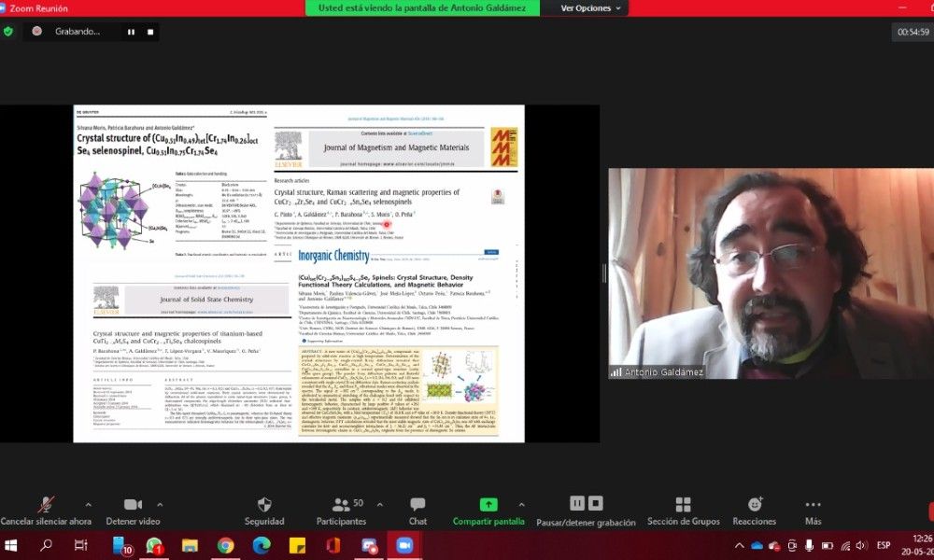Open the Más options menu
This screenshot has width=934, height=560.
pyautogui.click(x=813, y=505)
